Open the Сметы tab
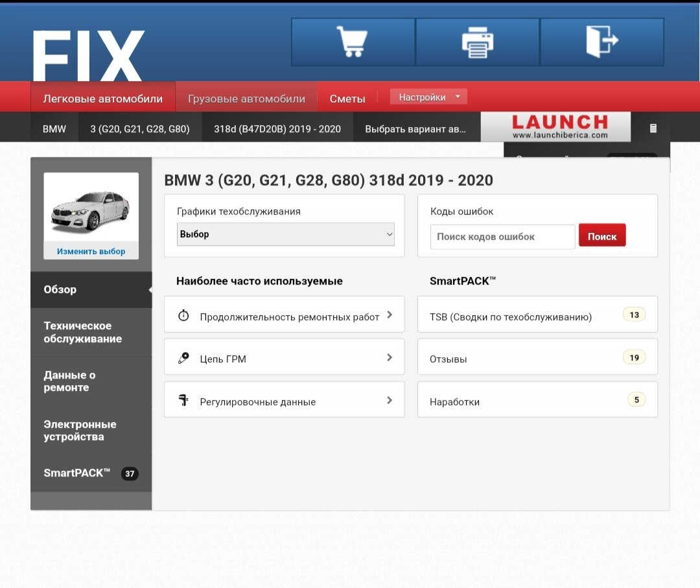The width and height of the screenshot is (700, 588). tap(347, 99)
